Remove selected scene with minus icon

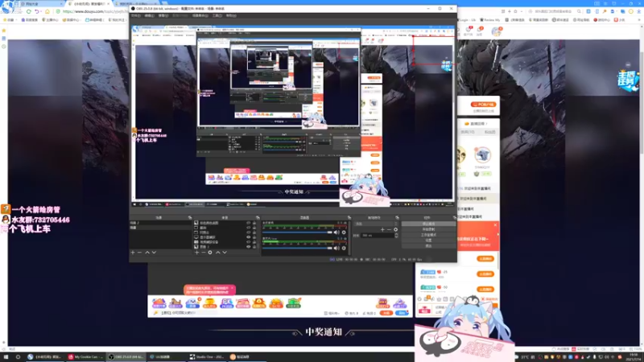click(x=139, y=253)
